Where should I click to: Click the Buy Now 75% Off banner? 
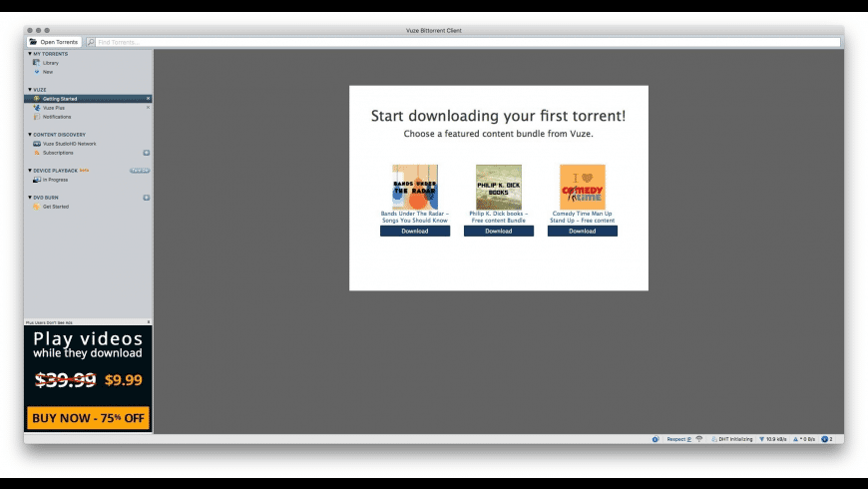[x=88, y=418]
